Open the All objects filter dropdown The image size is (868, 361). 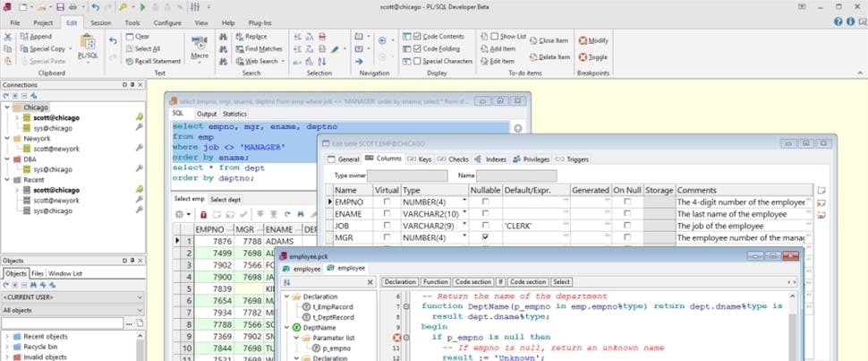tap(140, 310)
